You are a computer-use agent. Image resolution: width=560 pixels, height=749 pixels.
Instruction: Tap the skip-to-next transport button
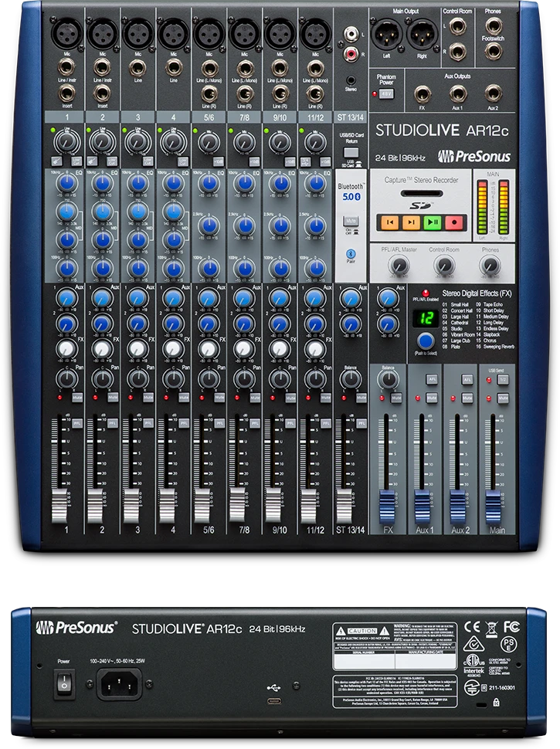pyautogui.click(x=411, y=222)
